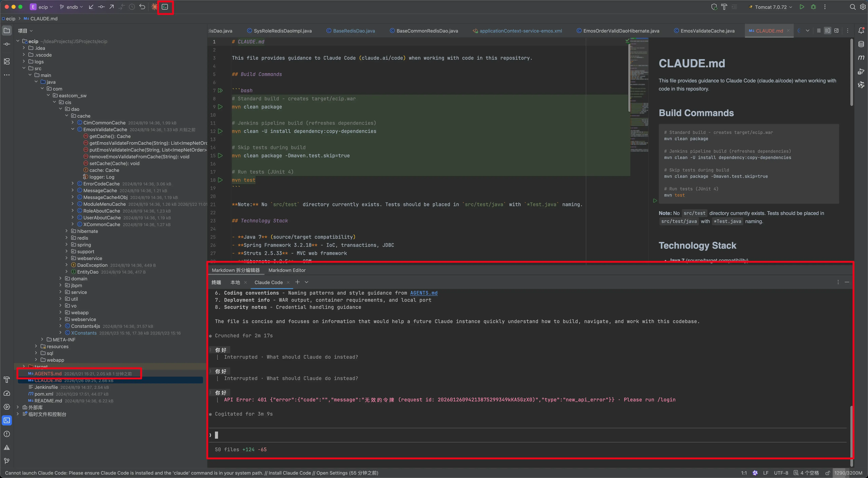Open the Notifications bell icon
Image resolution: width=868 pixels, height=478 pixels.
tap(861, 30)
